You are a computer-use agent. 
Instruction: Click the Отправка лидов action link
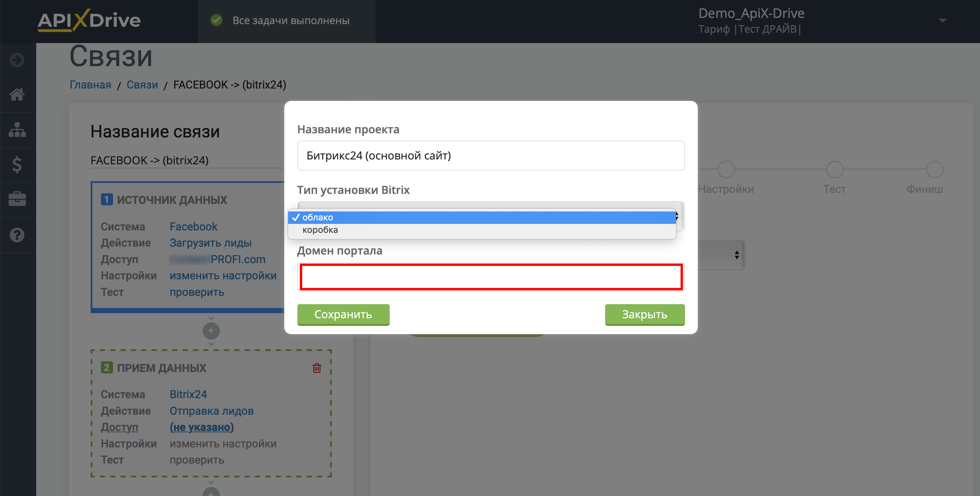[x=212, y=411]
